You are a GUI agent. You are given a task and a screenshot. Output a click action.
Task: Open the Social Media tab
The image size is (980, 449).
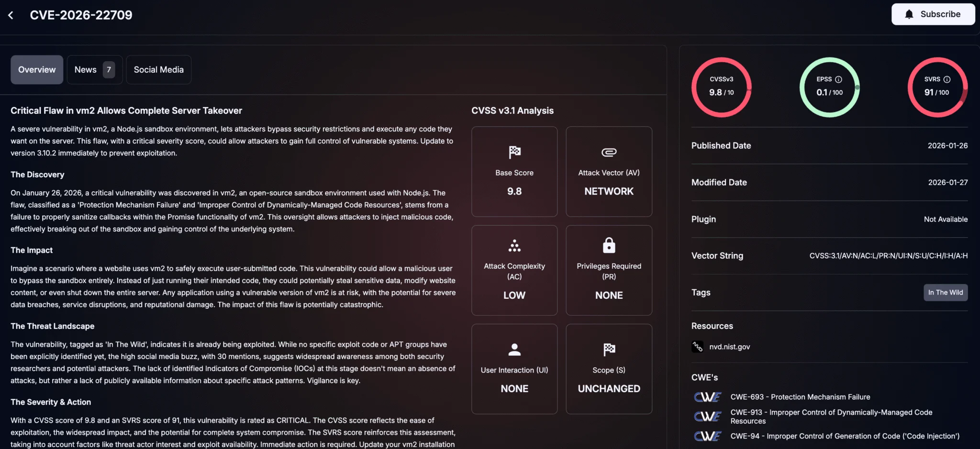159,70
